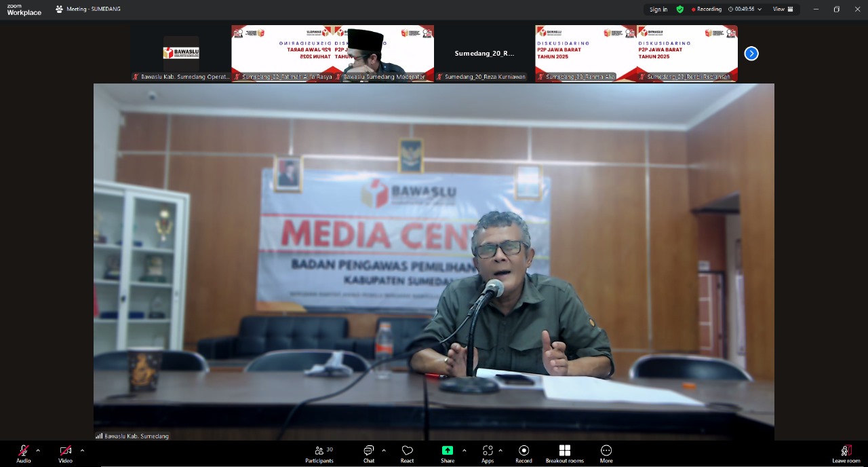
Task: Expand audio options chevron
Action: click(x=38, y=450)
